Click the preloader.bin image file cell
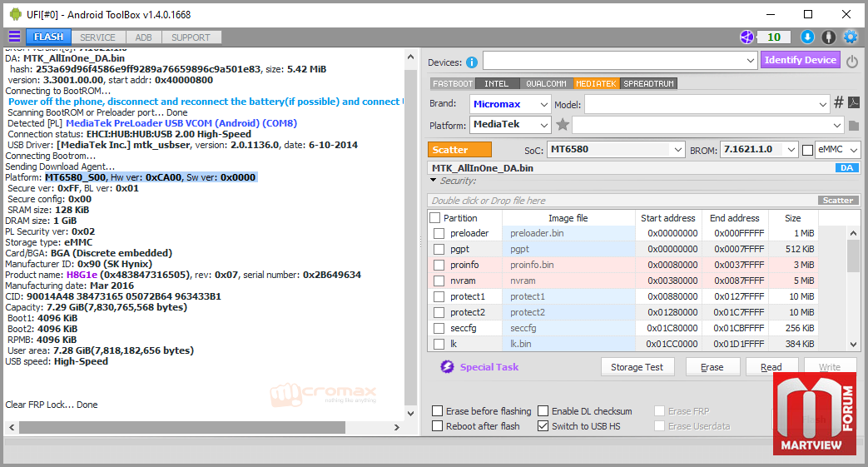 pos(568,233)
